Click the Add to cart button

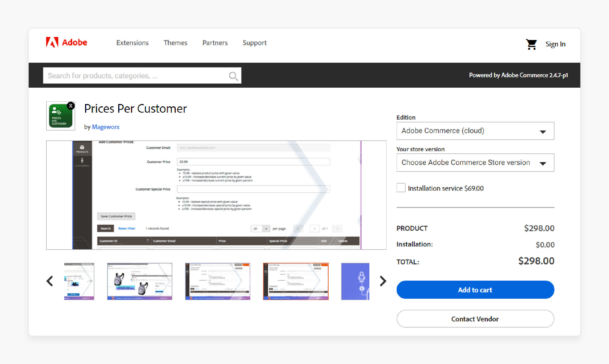[x=475, y=290]
